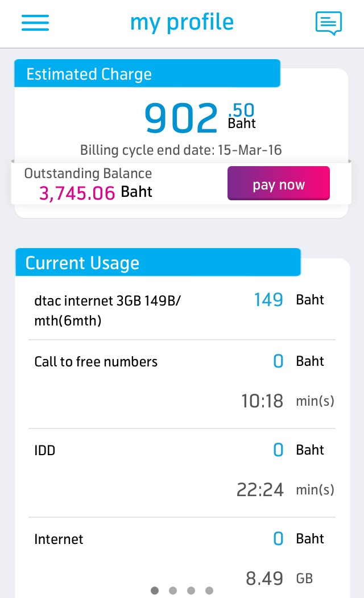Screen dimensions: 364x598
Task: Tap the 149 Baht package charge
Action: (x=289, y=300)
